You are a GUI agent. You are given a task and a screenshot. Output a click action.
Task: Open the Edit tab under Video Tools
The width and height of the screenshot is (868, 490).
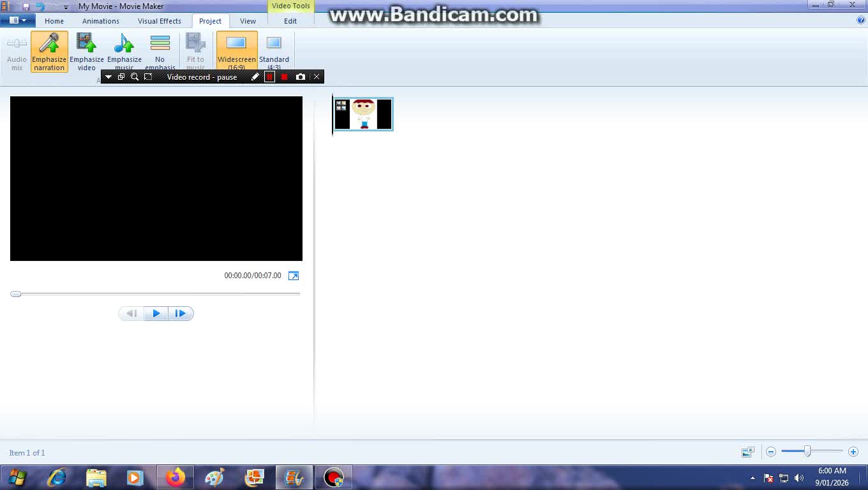pos(290,20)
